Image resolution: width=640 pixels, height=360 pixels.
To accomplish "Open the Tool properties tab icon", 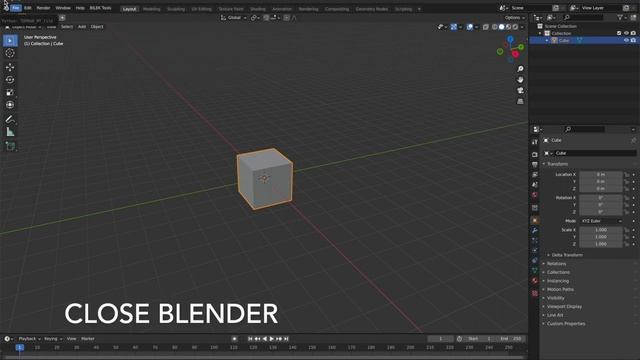I will tap(535, 142).
